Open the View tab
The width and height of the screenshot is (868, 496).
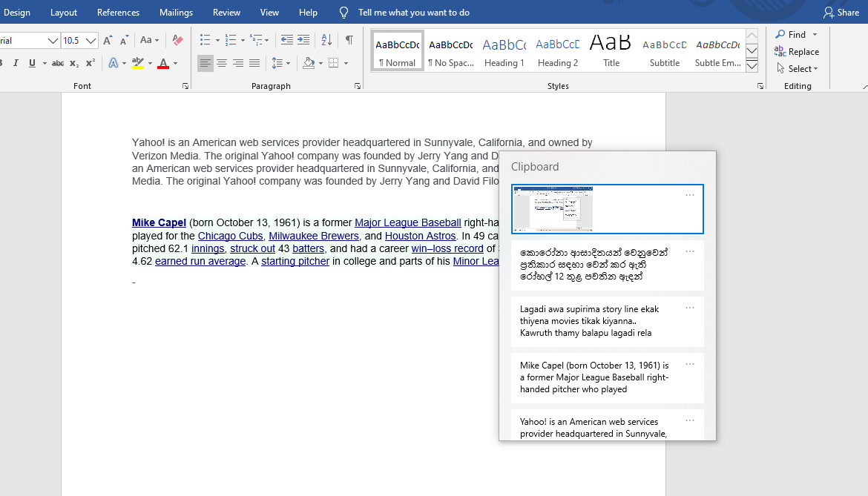[x=269, y=12]
